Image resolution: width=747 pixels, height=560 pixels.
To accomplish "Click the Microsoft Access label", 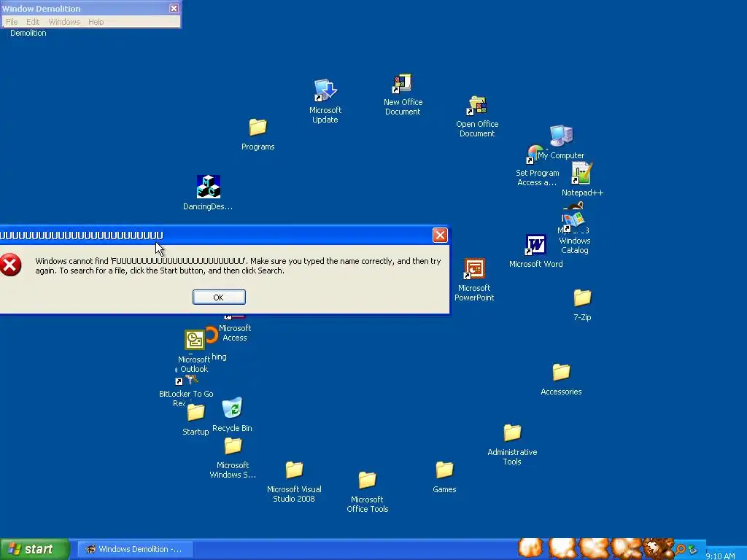I will pyautogui.click(x=235, y=332).
